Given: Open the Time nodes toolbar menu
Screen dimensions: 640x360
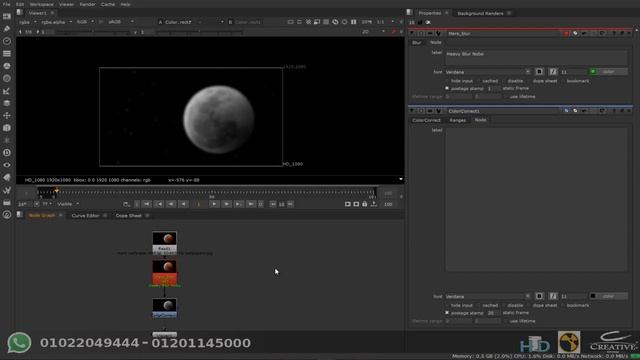Looking at the screenshot, I should 7,41.
